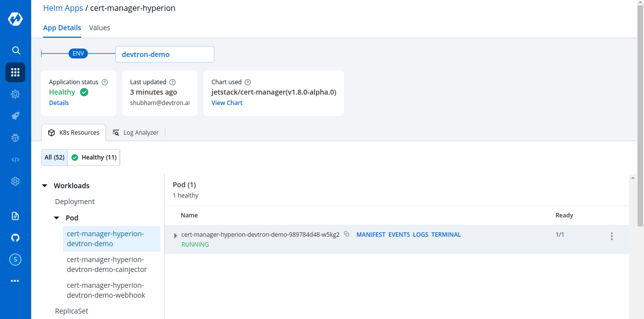Open the three-dot more options in sidebar
This screenshot has width=644, height=319.
click(15, 281)
